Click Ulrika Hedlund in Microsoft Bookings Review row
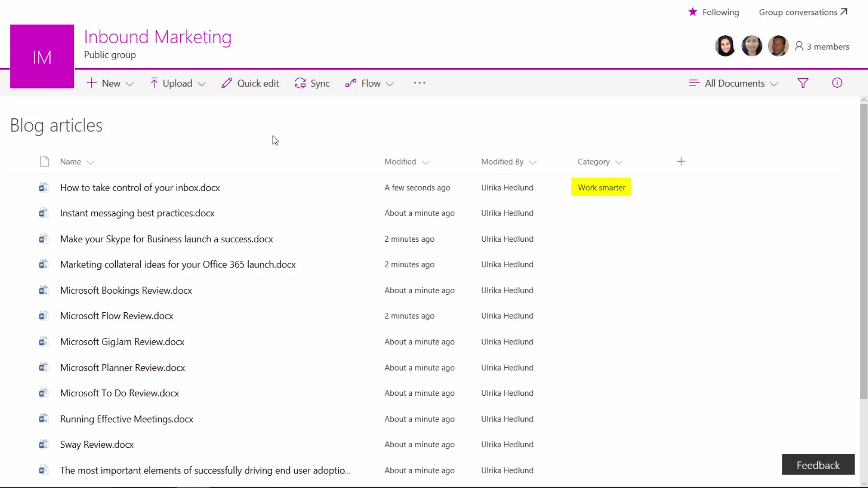The image size is (868, 488). click(507, 290)
